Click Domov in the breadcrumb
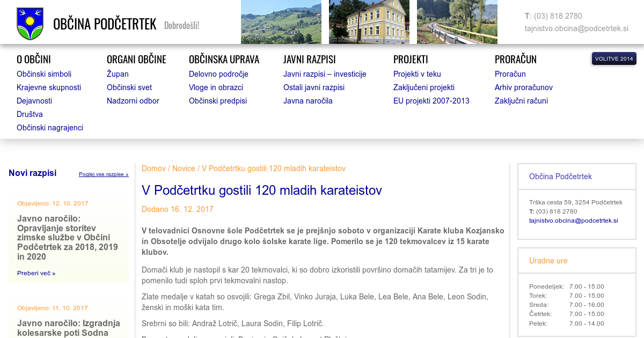 click(153, 168)
